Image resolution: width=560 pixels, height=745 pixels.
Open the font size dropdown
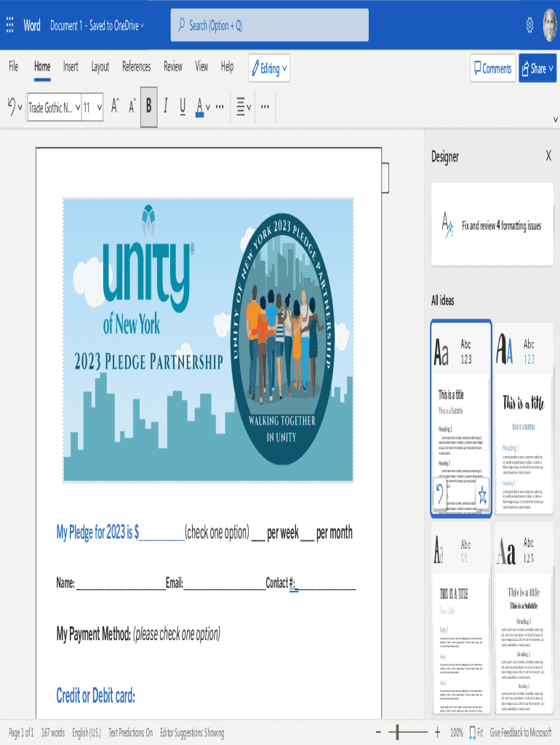(x=92, y=107)
